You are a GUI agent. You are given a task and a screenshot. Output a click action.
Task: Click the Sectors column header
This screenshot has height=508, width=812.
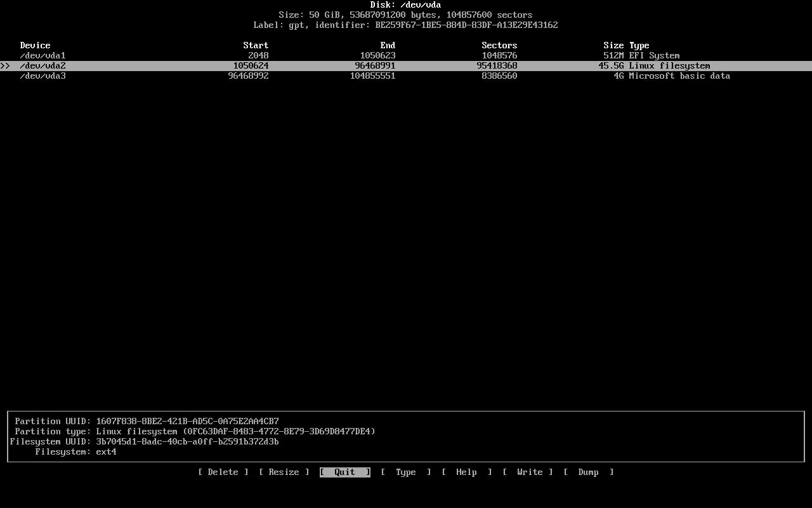click(499, 45)
